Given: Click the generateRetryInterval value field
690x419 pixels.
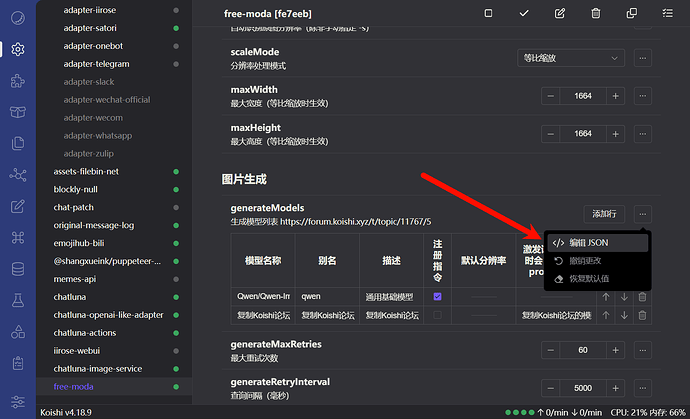Looking at the screenshot, I should 583,388.
